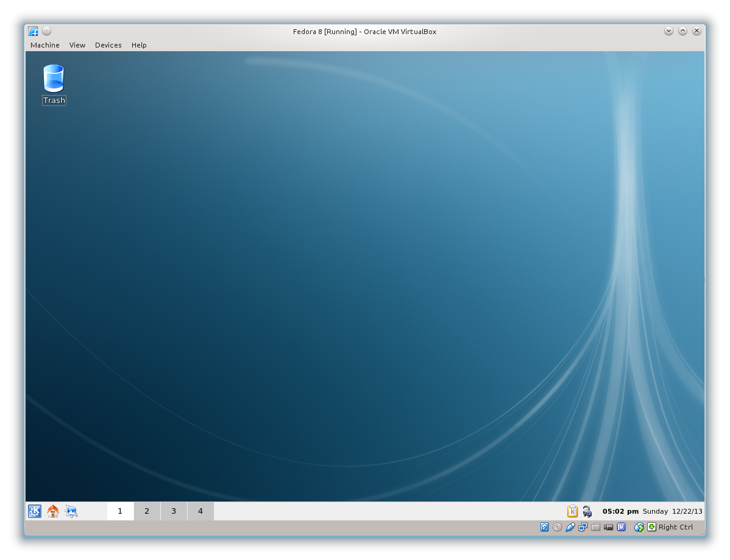The width and height of the screenshot is (730, 560).
Task: Open the KDE K menu launcher
Action: tap(35, 511)
